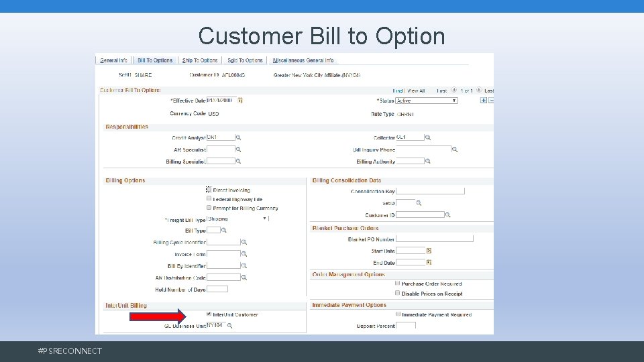
Task: Open the End Date calendar picker
Action: (x=429, y=262)
